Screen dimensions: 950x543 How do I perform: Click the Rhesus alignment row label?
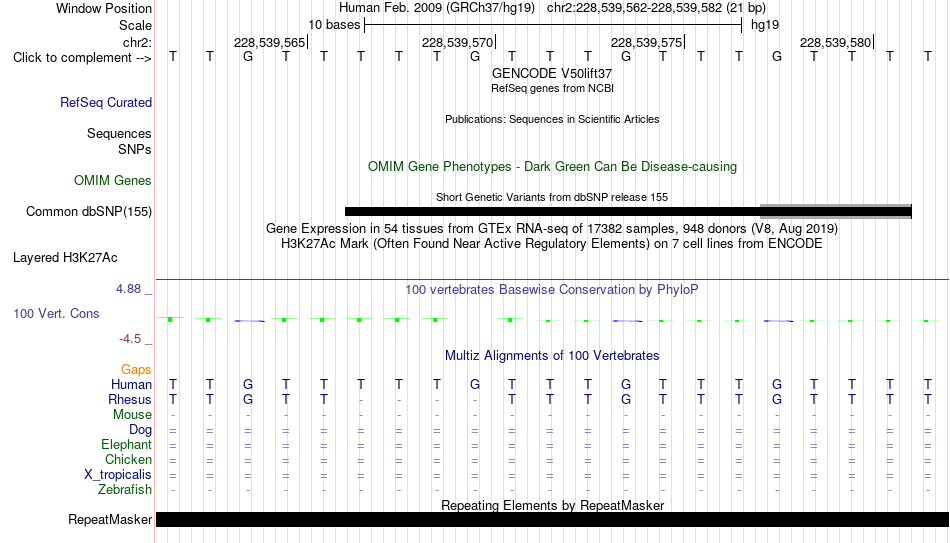[130, 400]
